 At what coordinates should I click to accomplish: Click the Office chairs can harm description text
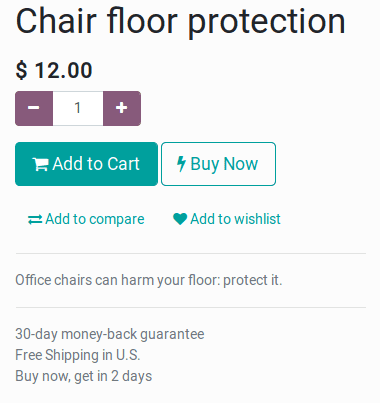click(149, 280)
